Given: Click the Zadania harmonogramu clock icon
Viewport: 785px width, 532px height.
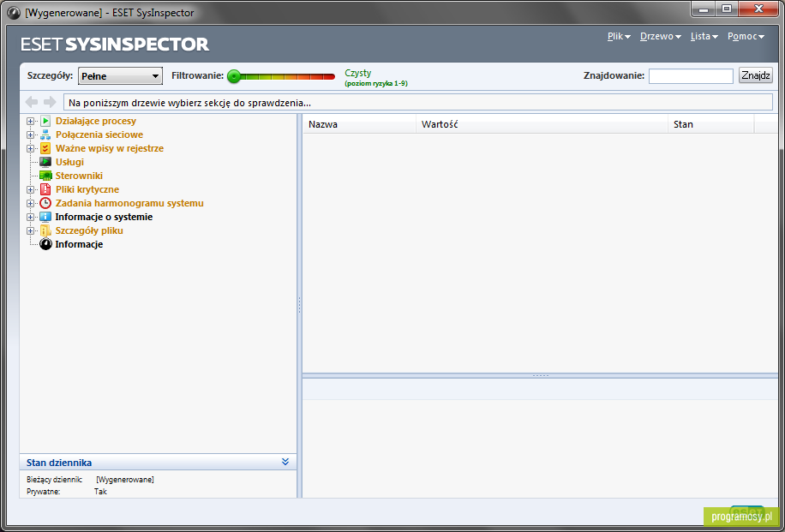Looking at the screenshot, I should pyautogui.click(x=45, y=203).
